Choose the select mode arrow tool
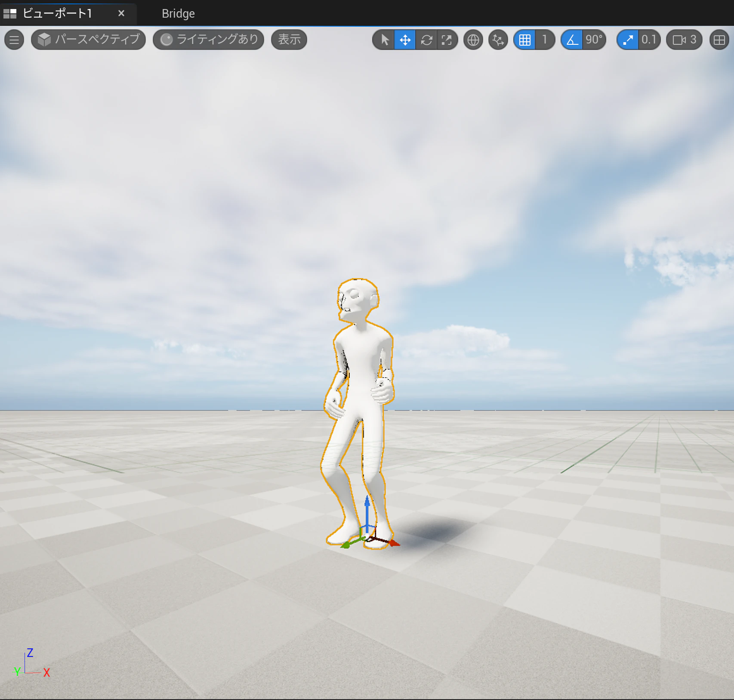Image resolution: width=734 pixels, height=700 pixels. [384, 40]
